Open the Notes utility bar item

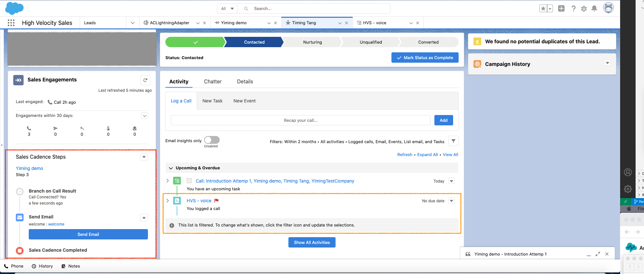71,266
